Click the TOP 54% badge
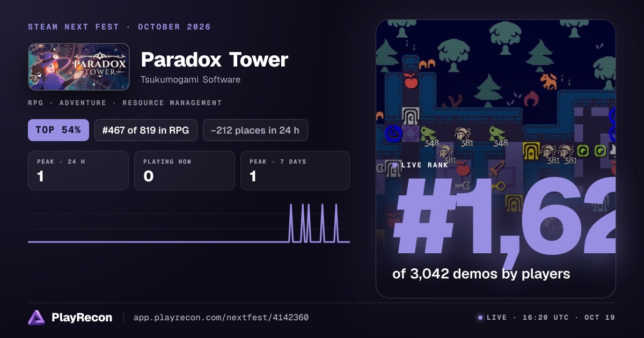This screenshot has width=644, height=338. (58, 130)
